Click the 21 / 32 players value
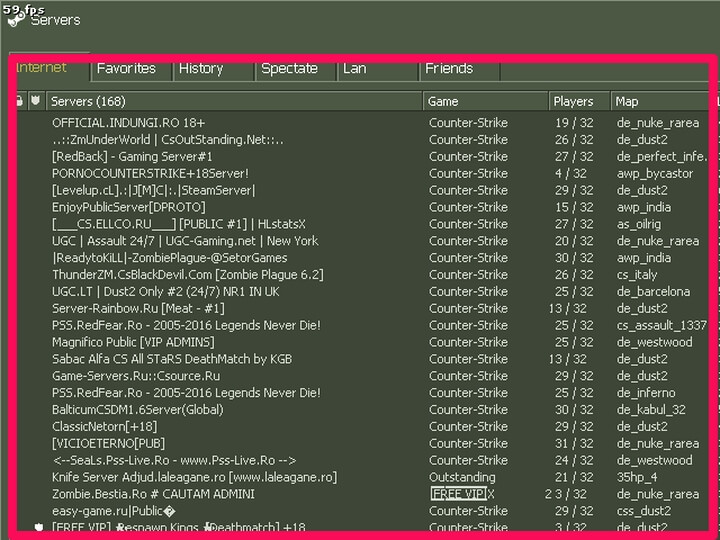This screenshot has width=720, height=540. point(574,478)
